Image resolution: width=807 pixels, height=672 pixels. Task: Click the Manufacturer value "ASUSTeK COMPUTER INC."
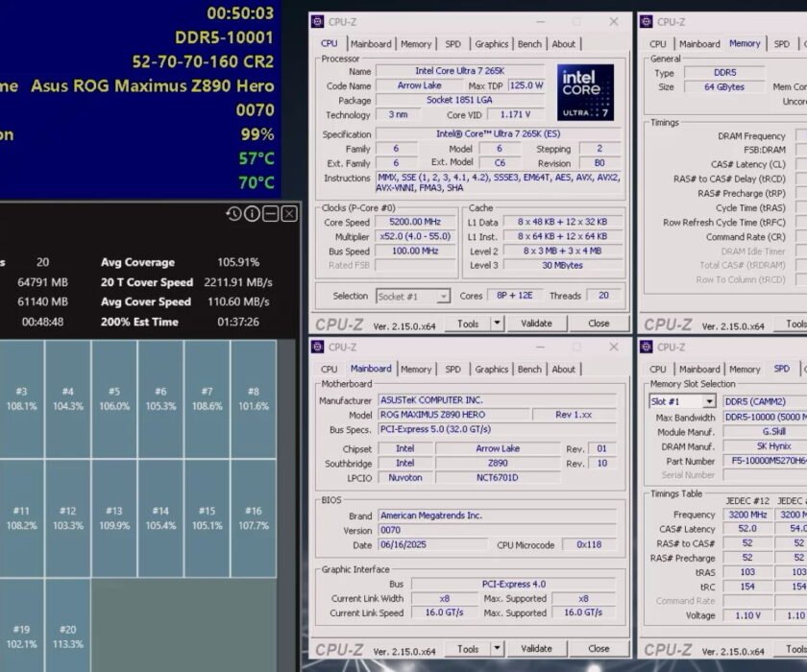[x=498, y=400]
